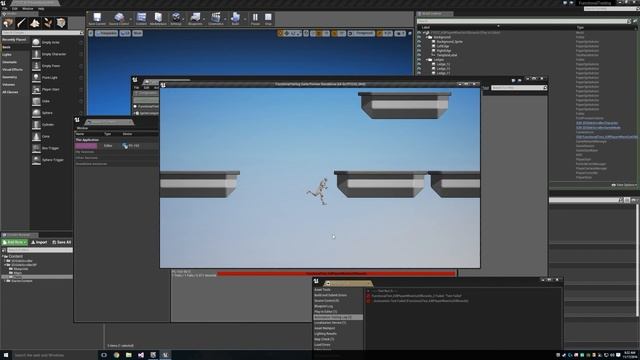Select Empty Character in the placement list
Image resolution: width=640 pixels, height=360 pixels.
pyautogui.click(x=58, y=54)
